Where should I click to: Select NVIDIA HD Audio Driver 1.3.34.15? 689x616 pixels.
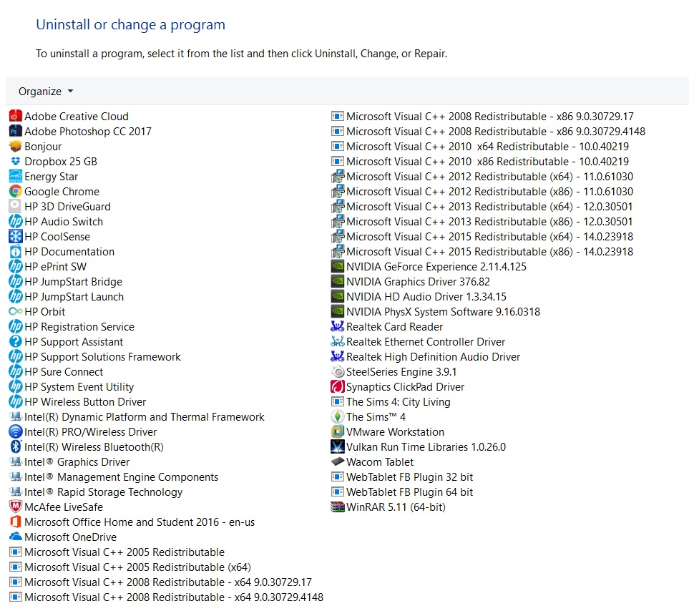pyautogui.click(x=419, y=297)
